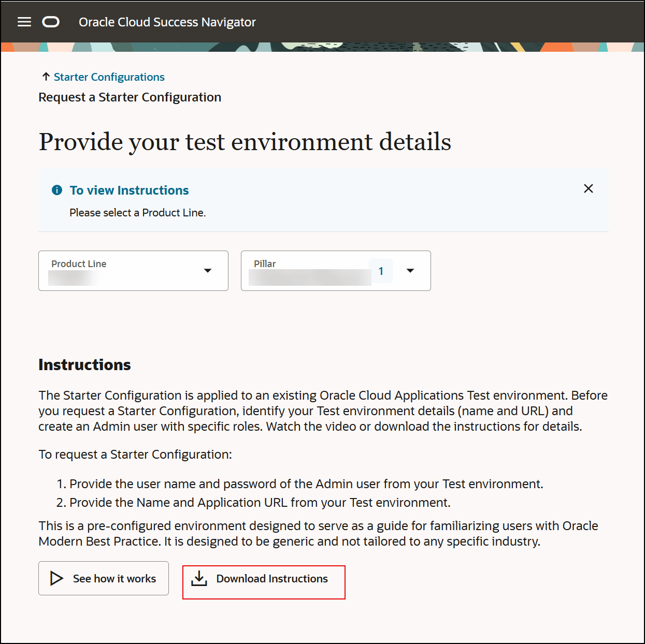Viewport: 645px width, 644px height.
Task: Click the 'Please select a Product Line.' message
Action: click(138, 213)
